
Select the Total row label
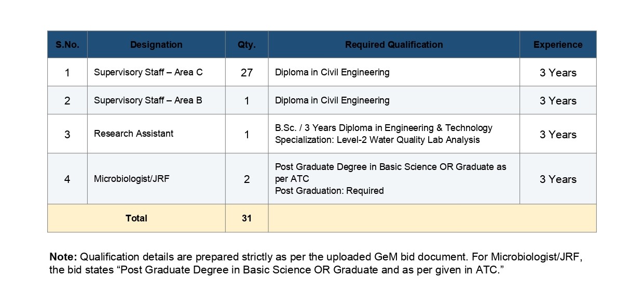[136, 218]
